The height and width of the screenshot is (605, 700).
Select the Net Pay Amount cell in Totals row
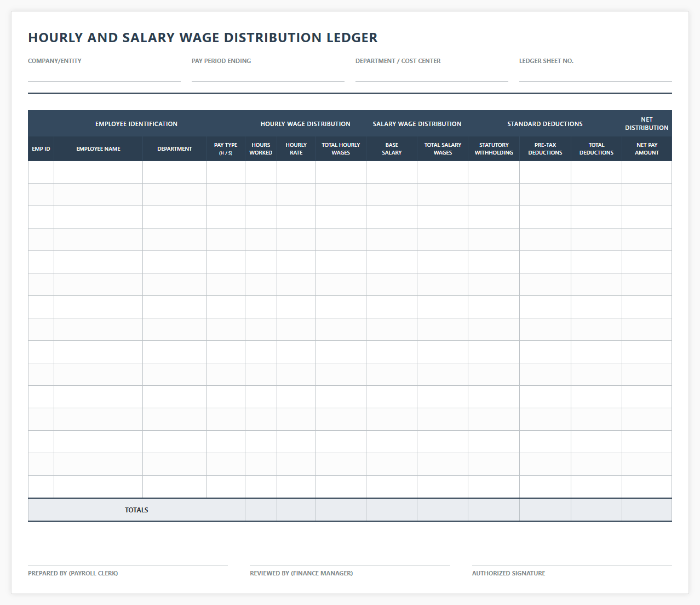tap(647, 510)
